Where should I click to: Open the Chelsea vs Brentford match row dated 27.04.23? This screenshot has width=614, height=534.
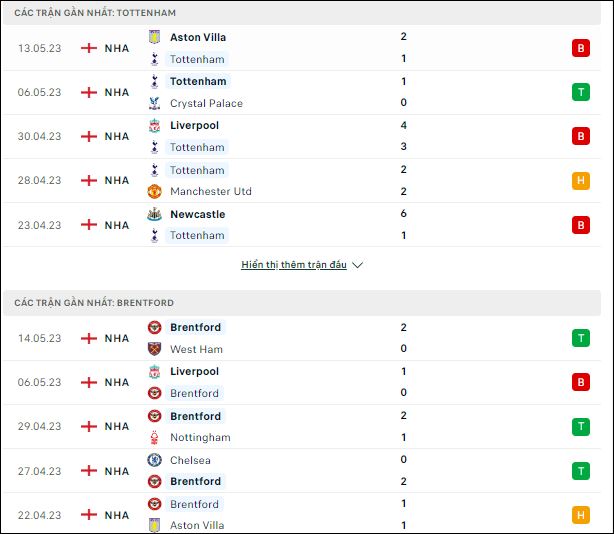[x=302, y=471]
